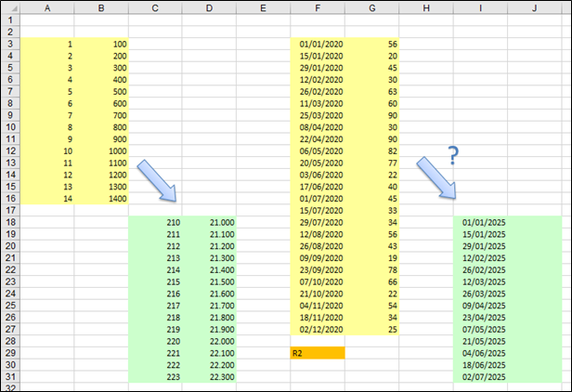Select column H header
Image resolution: width=572 pixels, height=392 pixels.
[426, 8]
